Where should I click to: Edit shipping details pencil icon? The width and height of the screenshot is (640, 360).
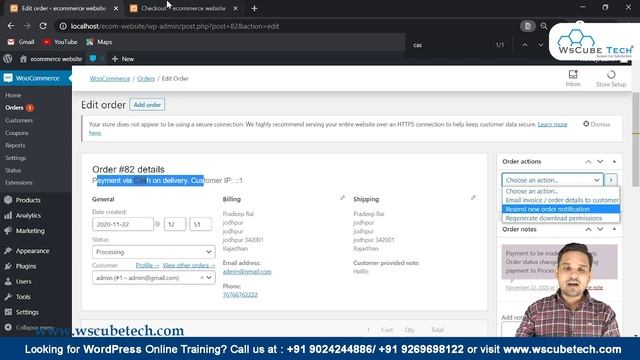click(x=473, y=198)
